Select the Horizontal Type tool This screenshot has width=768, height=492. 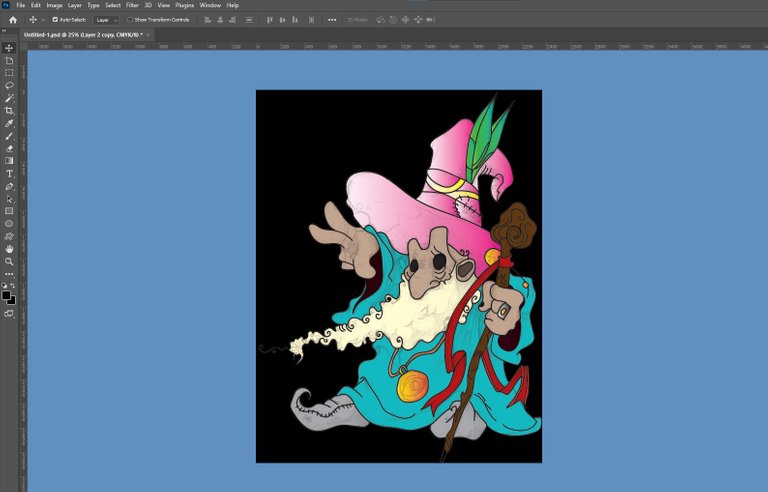click(x=9, y=173)
